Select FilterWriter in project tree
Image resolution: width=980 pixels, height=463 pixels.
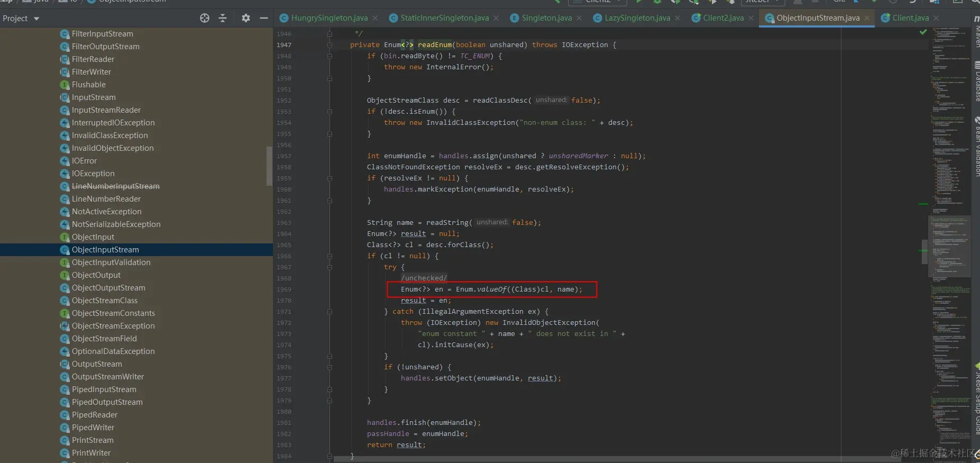tap(91, 72)
